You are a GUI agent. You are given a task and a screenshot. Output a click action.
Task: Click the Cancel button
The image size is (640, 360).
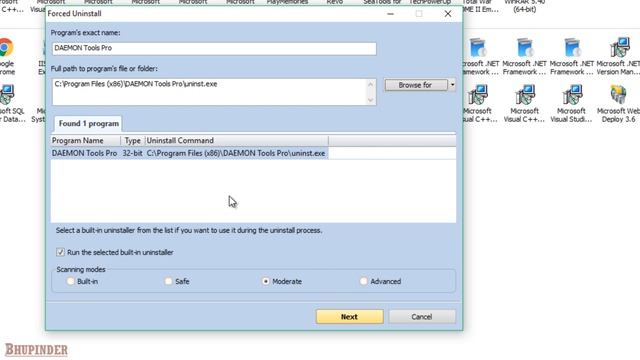(422, 317)
